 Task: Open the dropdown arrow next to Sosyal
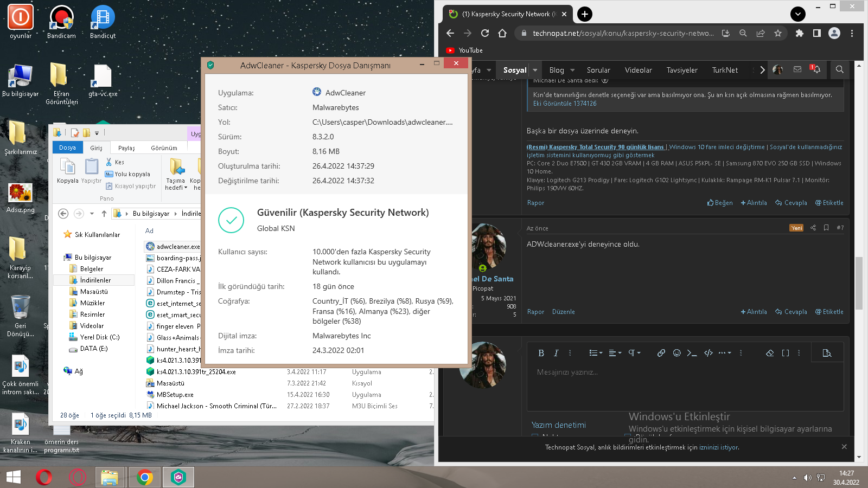coord(535,70)
